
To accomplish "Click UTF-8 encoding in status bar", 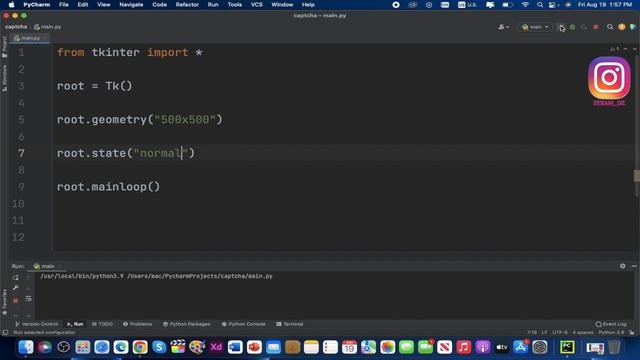I will [560, 333].
